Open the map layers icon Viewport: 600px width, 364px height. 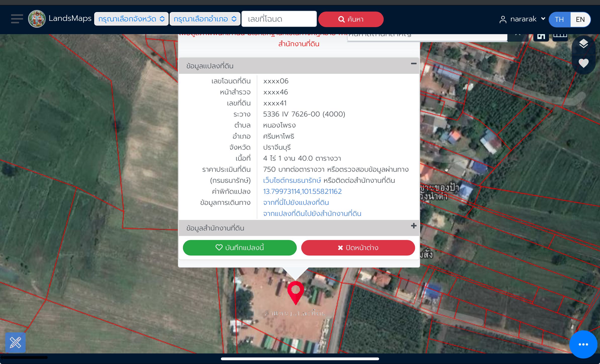click(x=583, y=44)
